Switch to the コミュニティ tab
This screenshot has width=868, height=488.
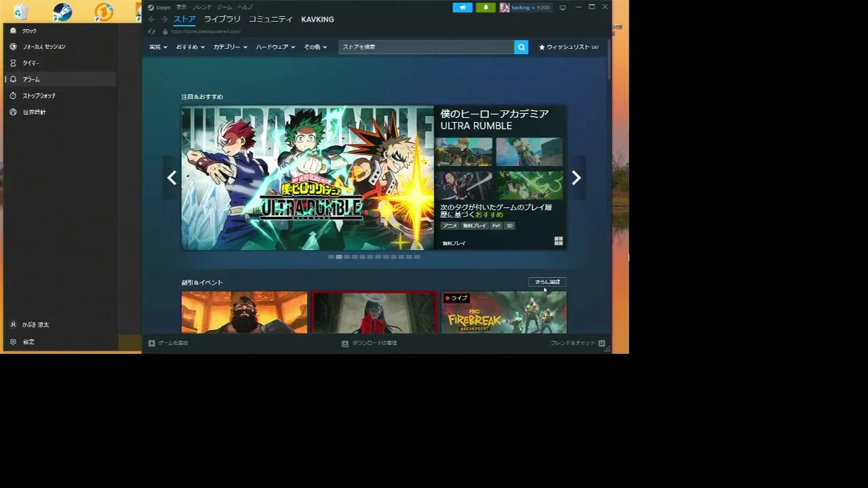click(x=271, y=19)
